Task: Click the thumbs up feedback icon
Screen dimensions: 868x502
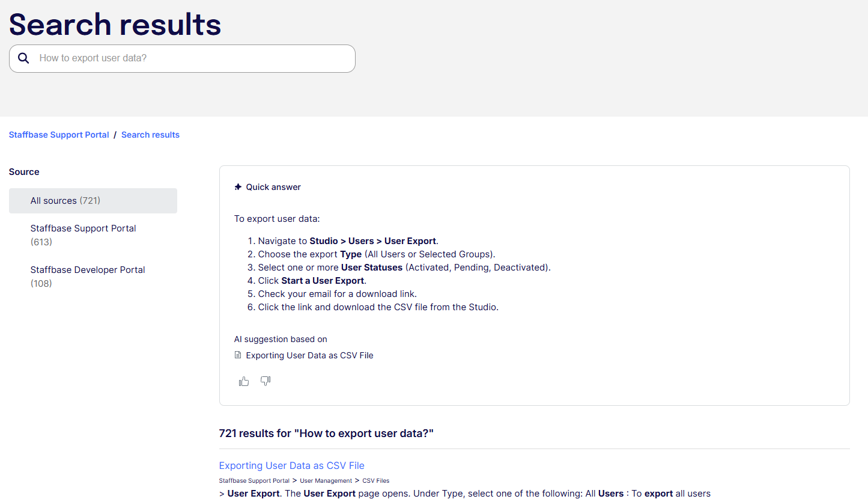Action: coord(244,381)
